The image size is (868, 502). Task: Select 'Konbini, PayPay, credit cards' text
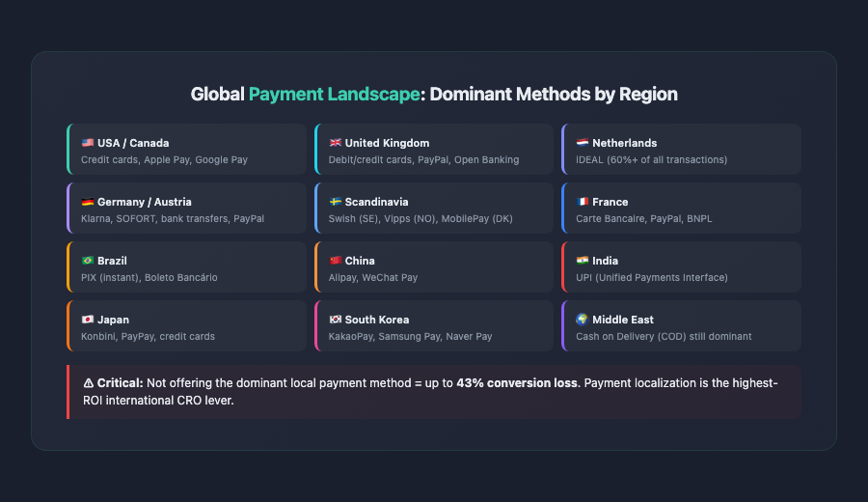148,336
